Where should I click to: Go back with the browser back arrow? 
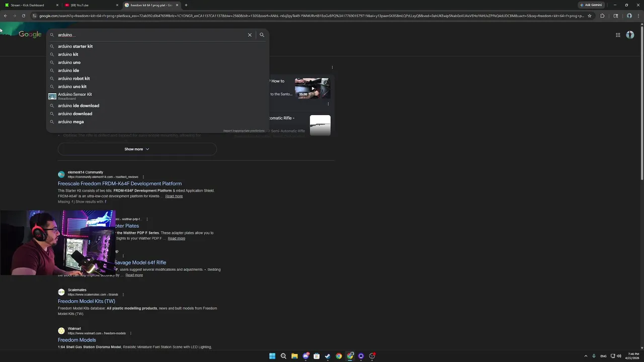pyautogui.click(x=5, y=16)
